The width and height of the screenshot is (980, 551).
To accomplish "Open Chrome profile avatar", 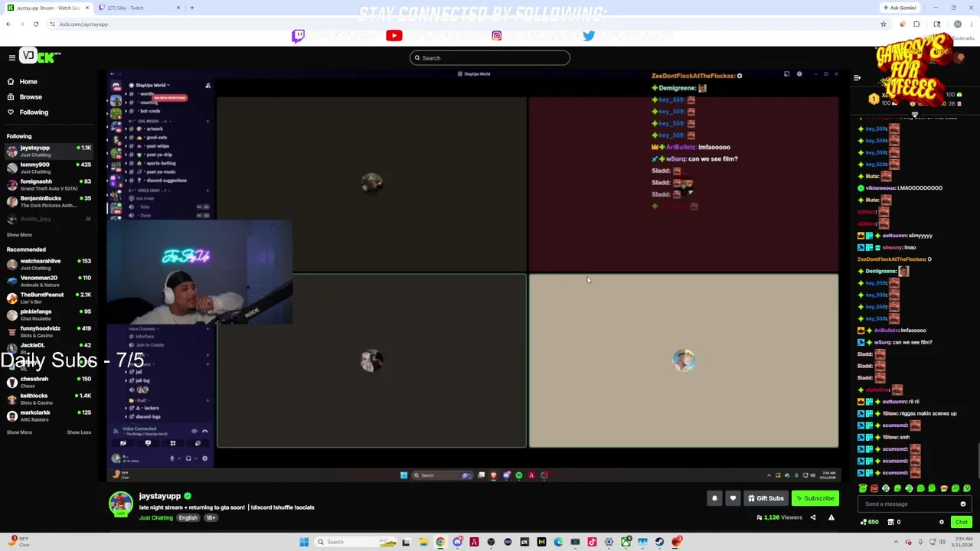I will 958,24.
